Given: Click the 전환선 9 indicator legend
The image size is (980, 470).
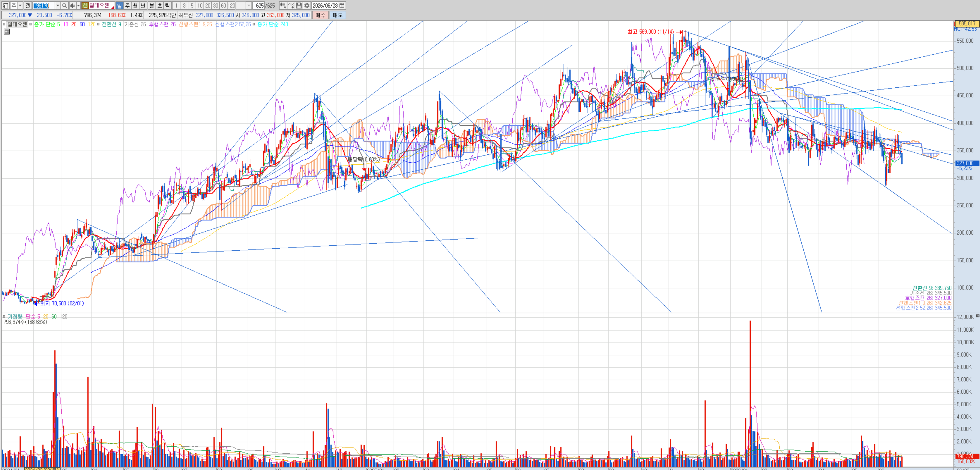Looking at the screenshot, I should (111, 24).
